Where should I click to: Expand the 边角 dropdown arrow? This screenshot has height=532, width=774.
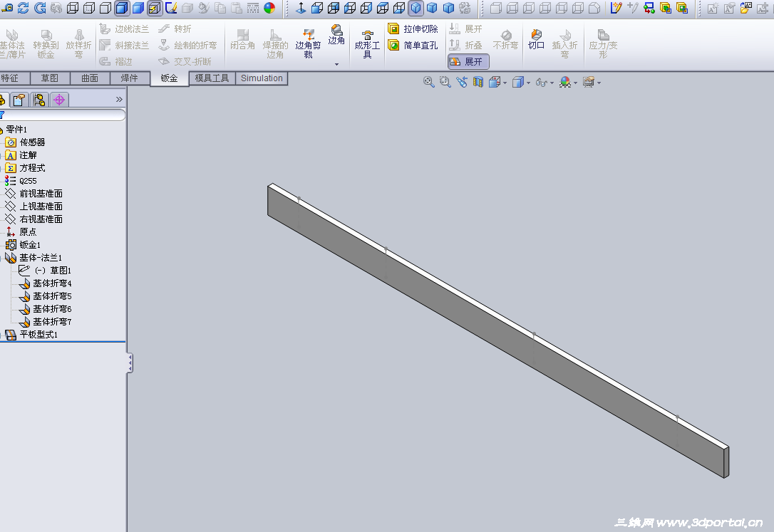(336, 64)
